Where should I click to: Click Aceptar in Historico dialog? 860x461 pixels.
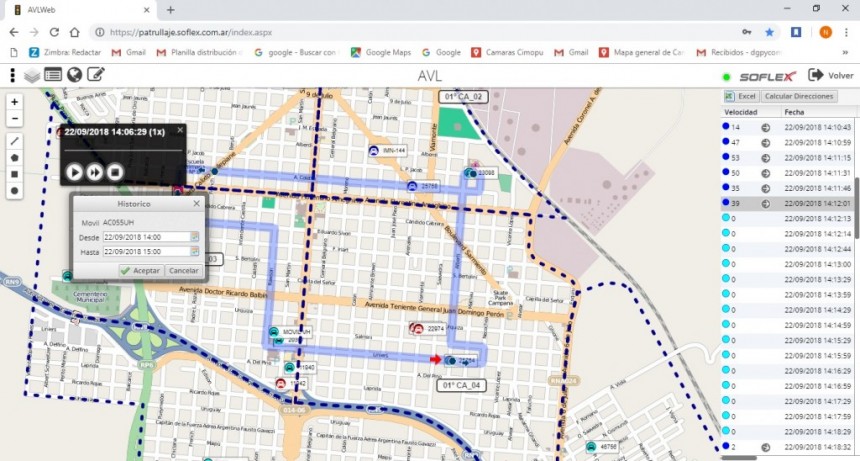tap(140, 270)
